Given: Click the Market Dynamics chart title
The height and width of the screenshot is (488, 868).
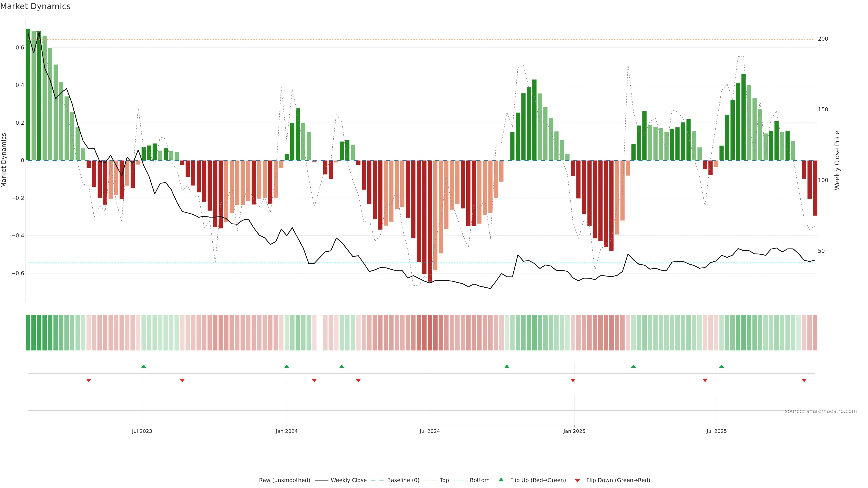Looking at the screenshot, I should point(35,6).
